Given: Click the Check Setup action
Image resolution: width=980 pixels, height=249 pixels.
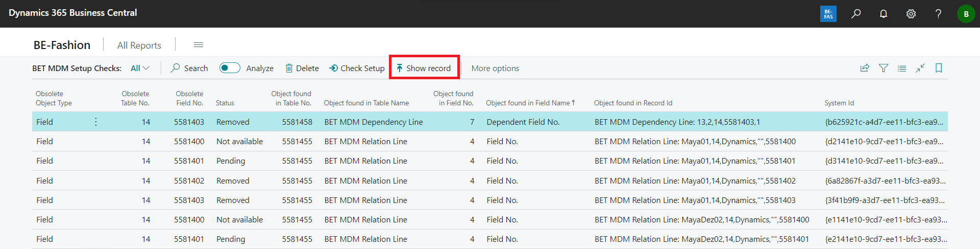Looking at the screenshot, I should coord(357,68).
